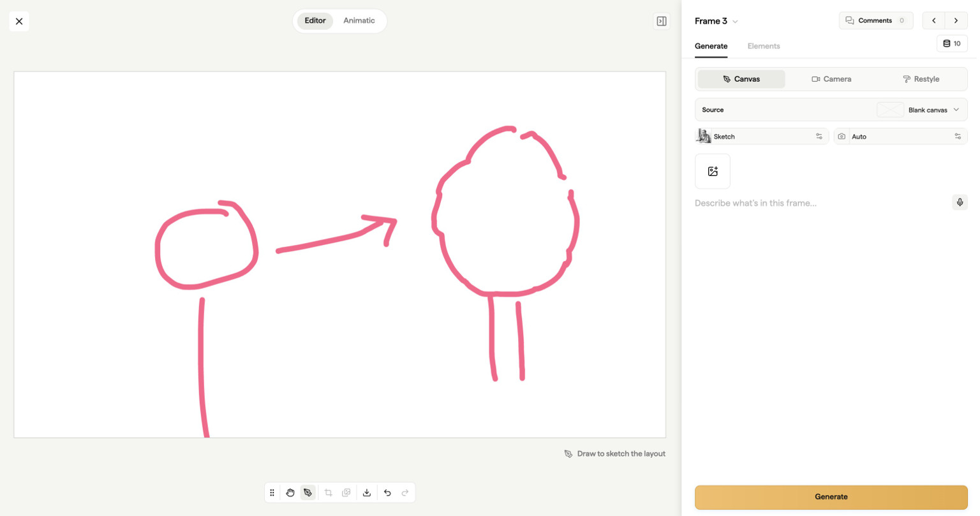Select the hand pan tool
The image size is (980, 516).
[290, 492]
